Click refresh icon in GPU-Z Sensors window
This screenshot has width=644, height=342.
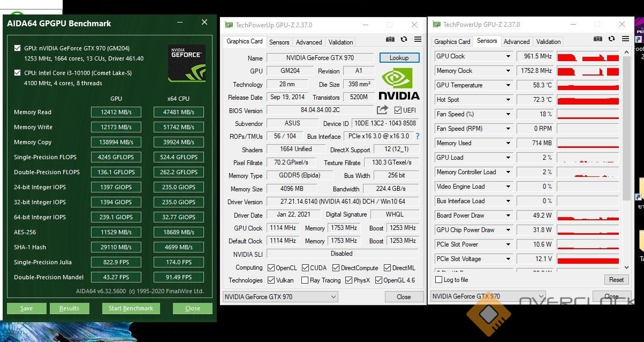[x=611, y=39]
